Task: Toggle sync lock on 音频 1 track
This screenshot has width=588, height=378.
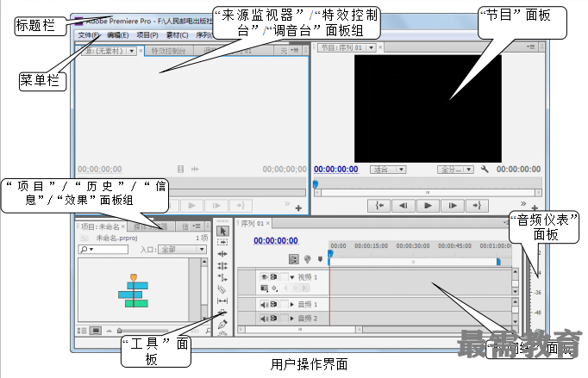Action: click(x=274, y=305)
